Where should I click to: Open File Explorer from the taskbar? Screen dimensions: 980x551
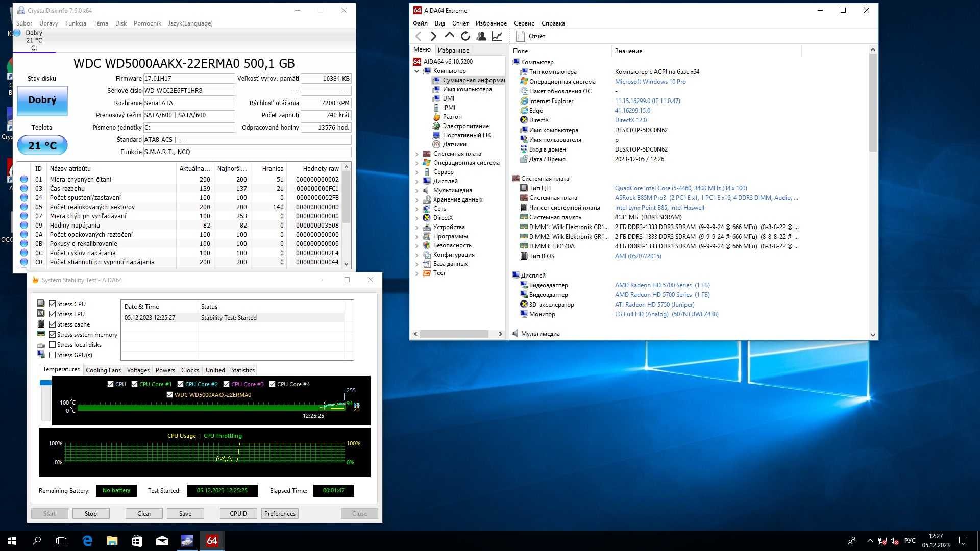[x=112, y=541]
